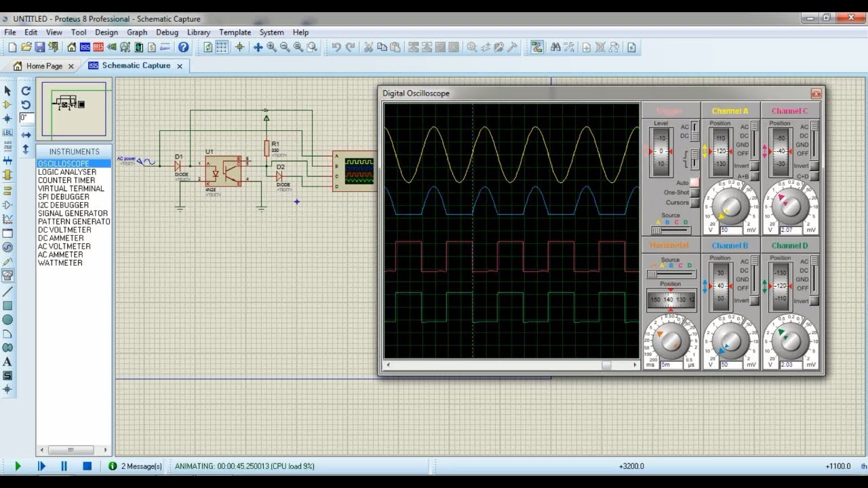Select the 2D Graphics Line tool
This screenshot has height=488, width=868.
(x=7, y=291)
